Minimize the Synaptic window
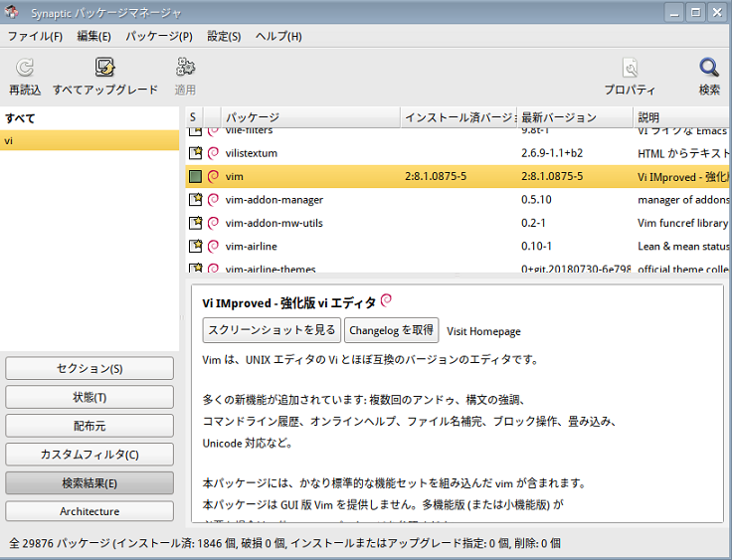This screenshot has width=732, height=560. coord(674,12)
